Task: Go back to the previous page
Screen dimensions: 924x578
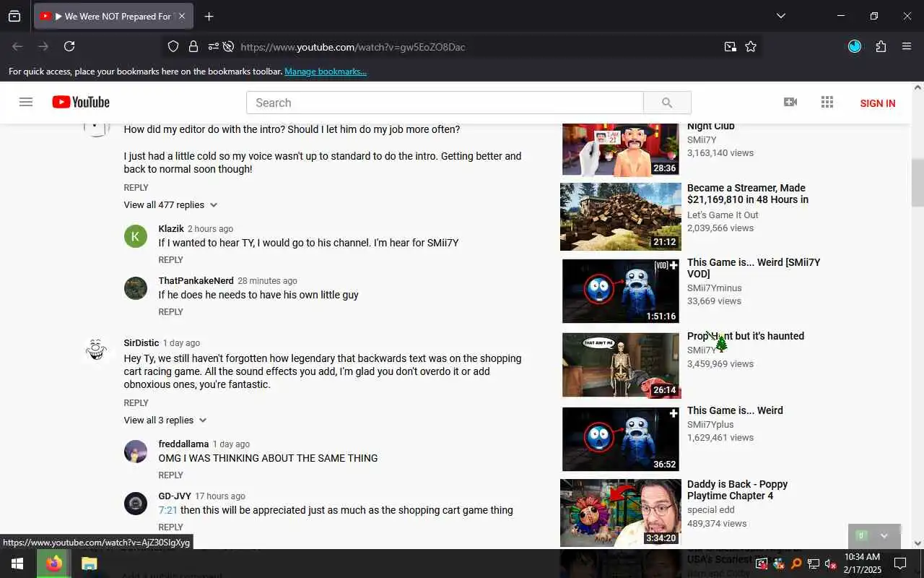Action: coord(17,46)
